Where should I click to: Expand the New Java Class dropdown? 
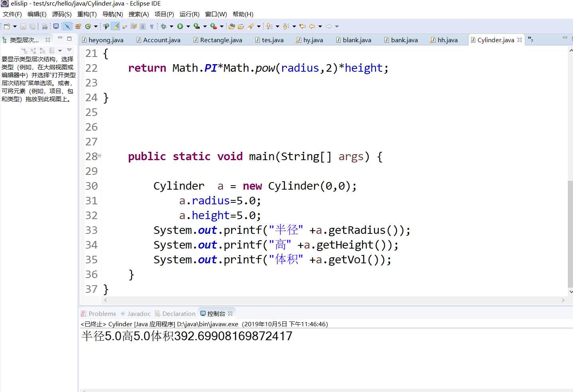96,26
